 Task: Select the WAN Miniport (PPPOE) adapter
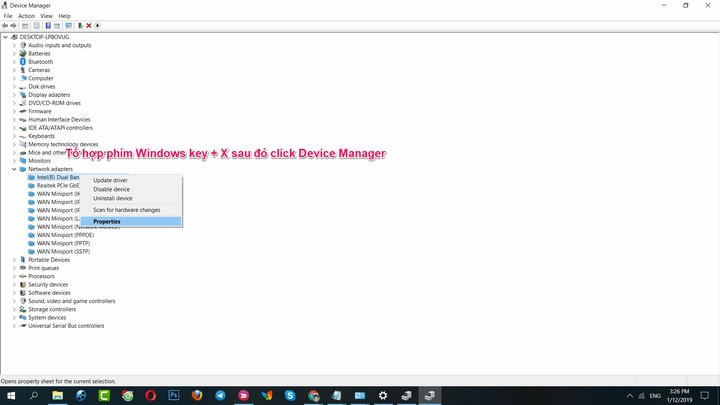(x=63, y=235)
